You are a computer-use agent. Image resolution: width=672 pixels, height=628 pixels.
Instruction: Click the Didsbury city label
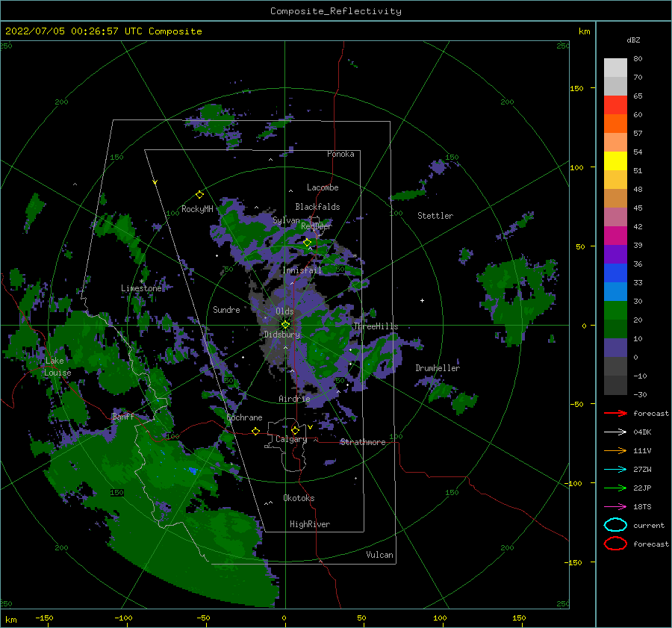click(x=281, y=335)
